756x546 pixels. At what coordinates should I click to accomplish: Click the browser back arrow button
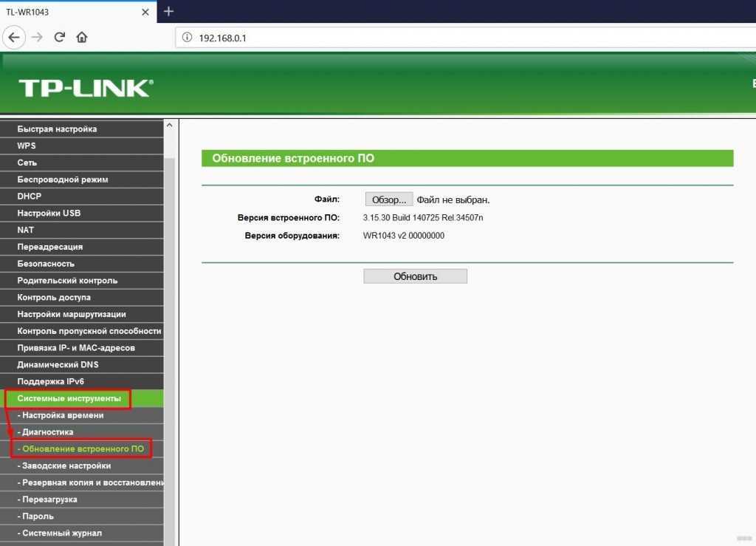pos(14,37)
